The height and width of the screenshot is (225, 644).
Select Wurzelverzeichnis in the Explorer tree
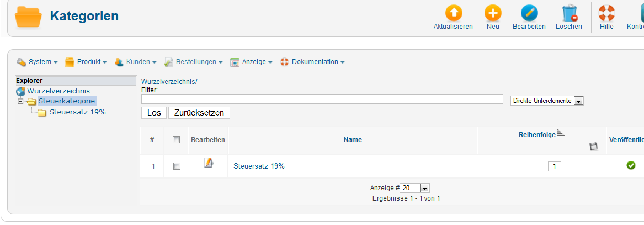pos(58,91)
